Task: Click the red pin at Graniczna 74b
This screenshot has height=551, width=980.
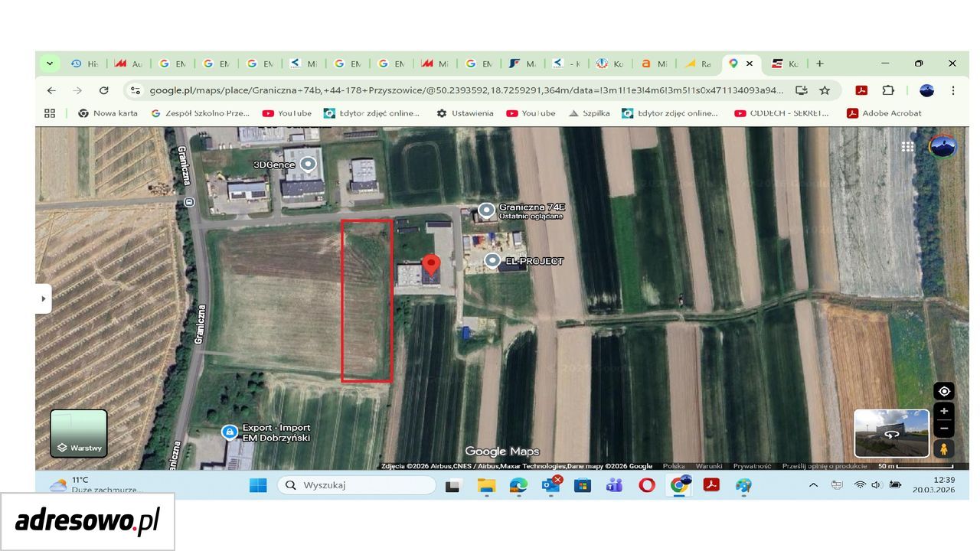Action: click(432, 265)
